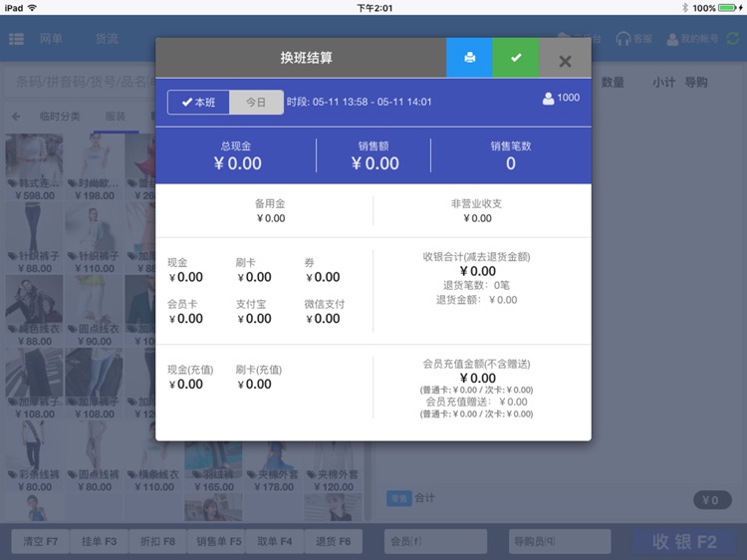Select 针织裤子 product priced ¥88.00
This screenshot has width=747, height=560.
click(34, 238)
